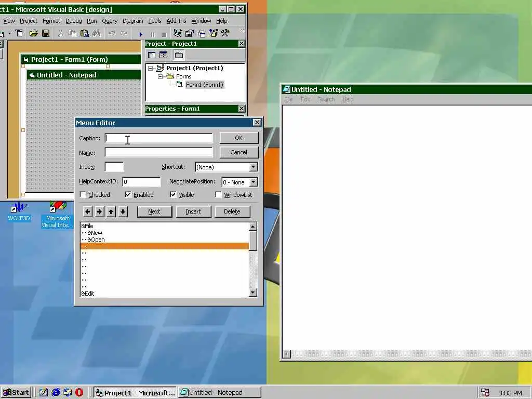Click the Paste clipboard icon
532x399 pixels.
click(84, 33)
